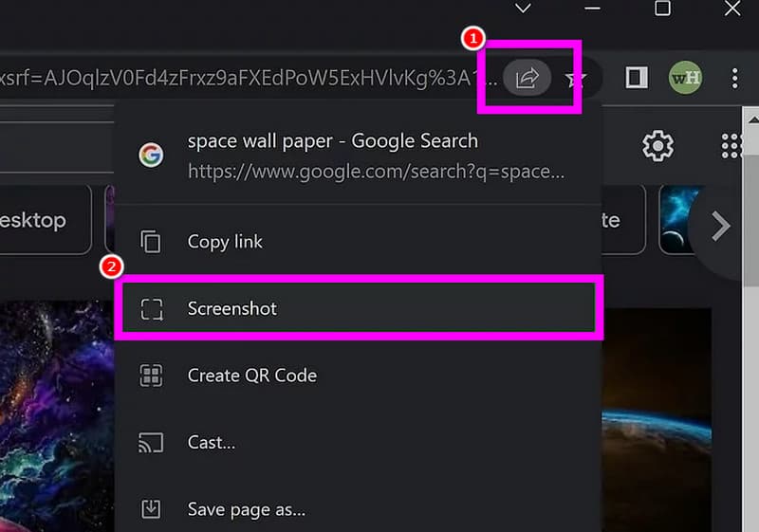Viewport: 759px width, 532px height.
Task: Click the space wall paper page title
Action: pos(333,141)
